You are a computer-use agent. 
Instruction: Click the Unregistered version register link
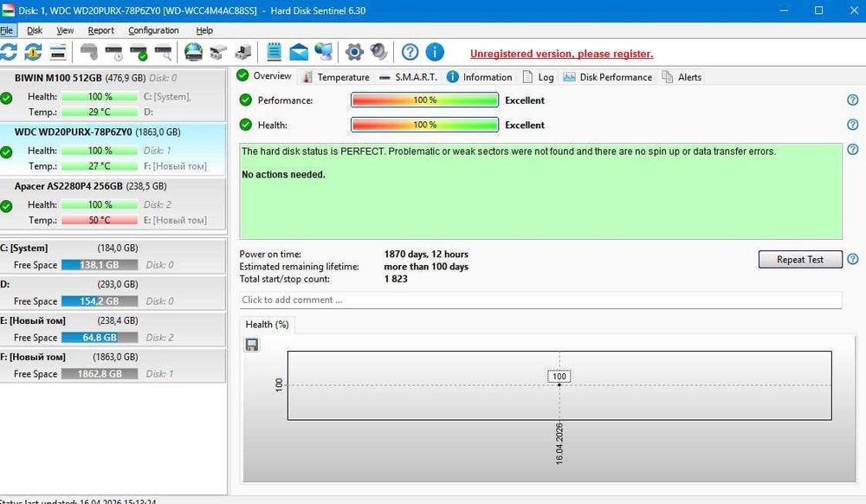pos(562,54)
